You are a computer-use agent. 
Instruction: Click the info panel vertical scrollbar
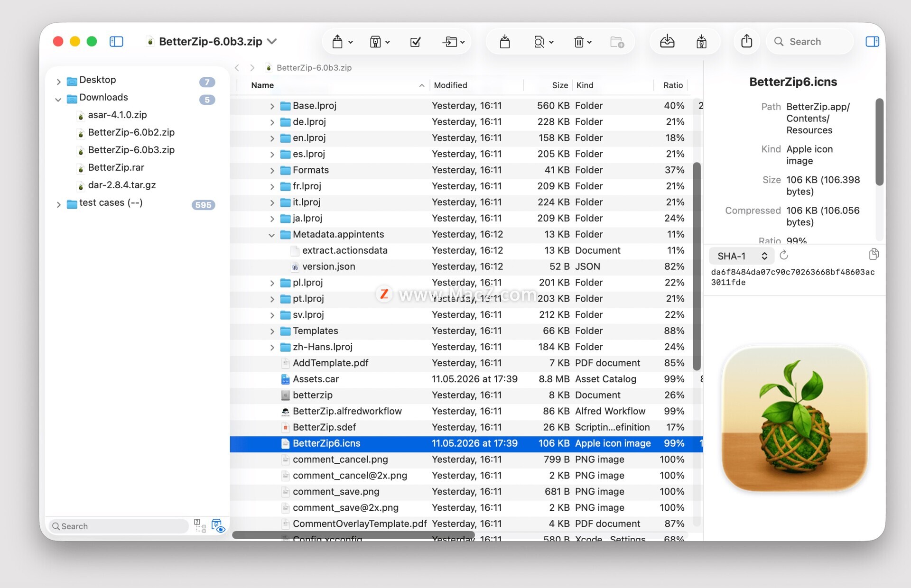click(x=879, y=142)
